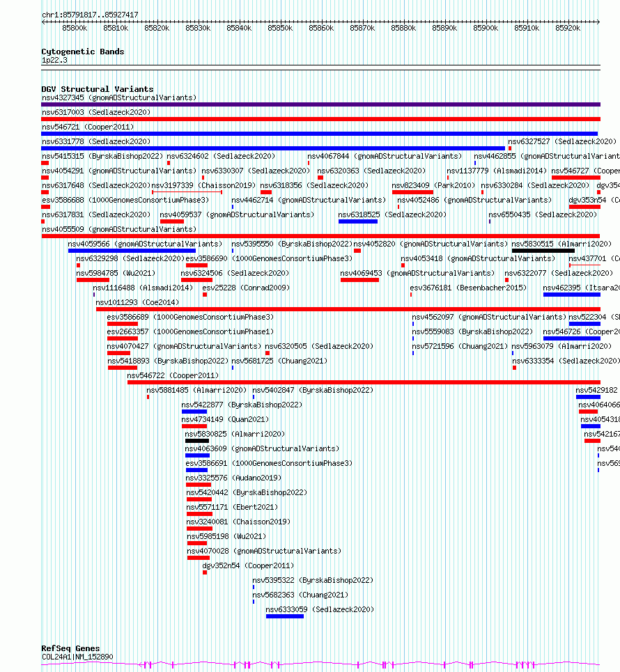Viewport: 620px width, 672px height.
Task: Select the black nsv5830515 variant bar
Action: point(543,251)
